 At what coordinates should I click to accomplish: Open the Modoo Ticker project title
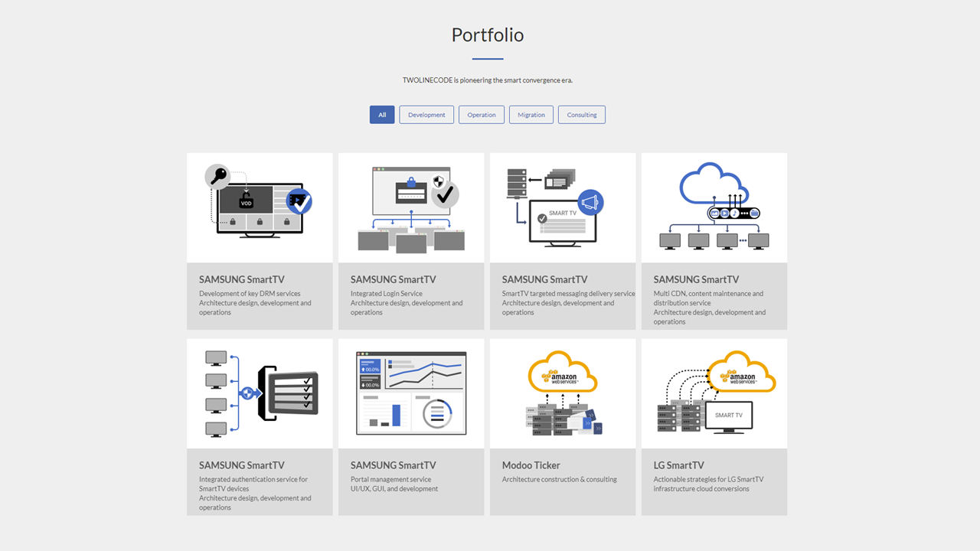click(x=531, y=465)
